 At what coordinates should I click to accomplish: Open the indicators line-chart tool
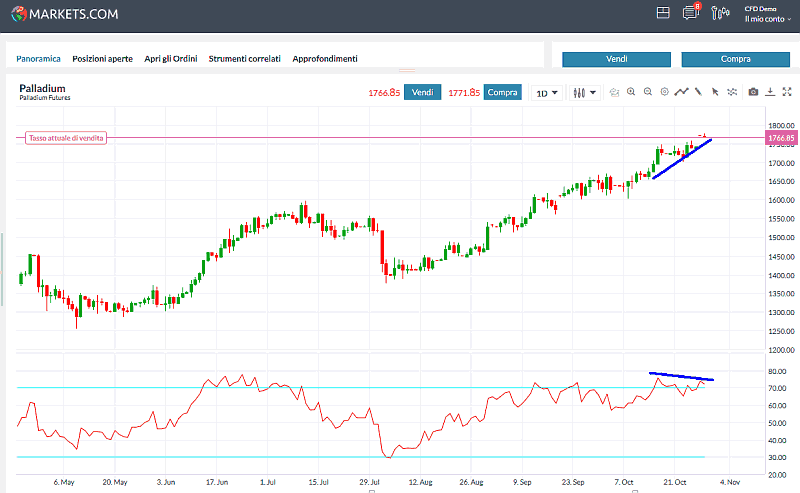point(681,92)
